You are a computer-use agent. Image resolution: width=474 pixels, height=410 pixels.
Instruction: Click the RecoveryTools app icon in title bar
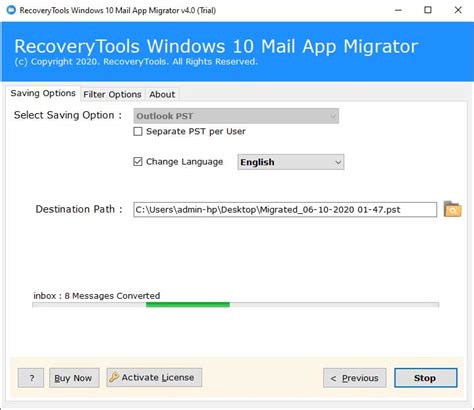[x=11, y=10]
